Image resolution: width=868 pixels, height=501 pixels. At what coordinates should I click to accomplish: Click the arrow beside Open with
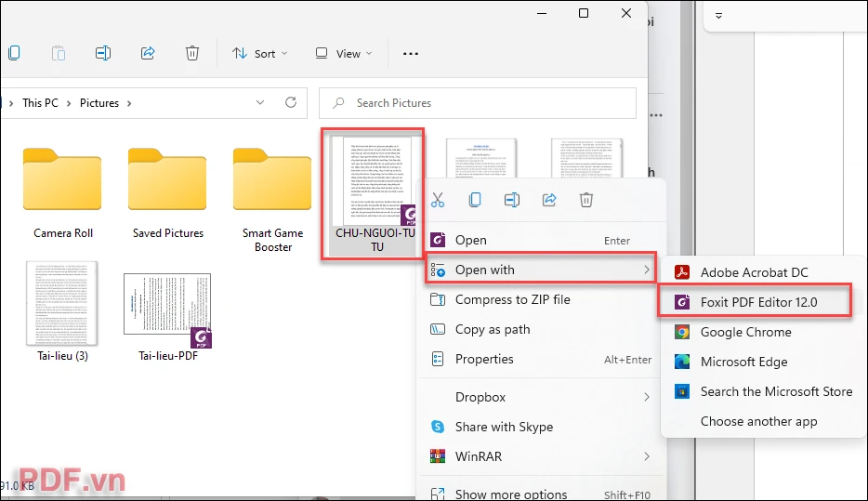coord(646,270)
